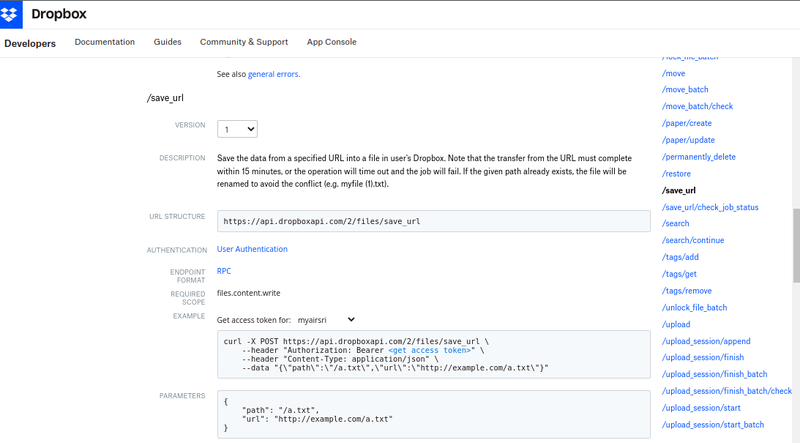Jump to /upload_session/finish_batch in sidebar
The image size is (800, 443).
714,374
